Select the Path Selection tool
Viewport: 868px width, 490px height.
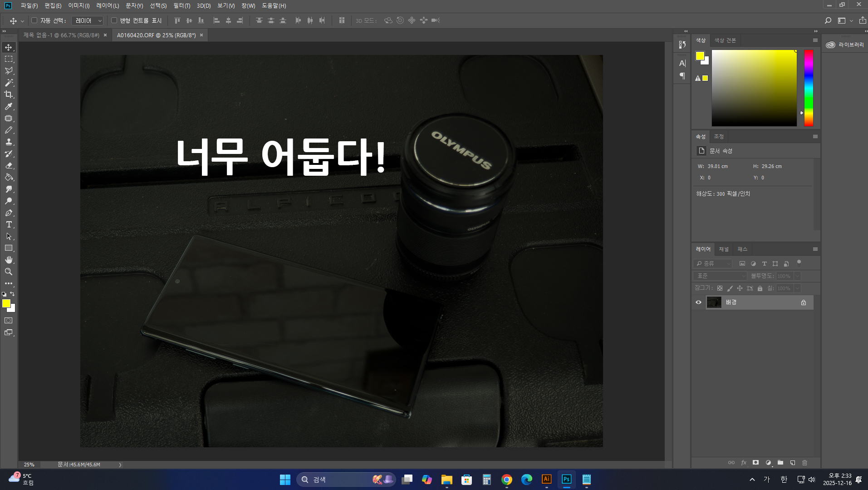pyautogui.click(x=9, y=236)
